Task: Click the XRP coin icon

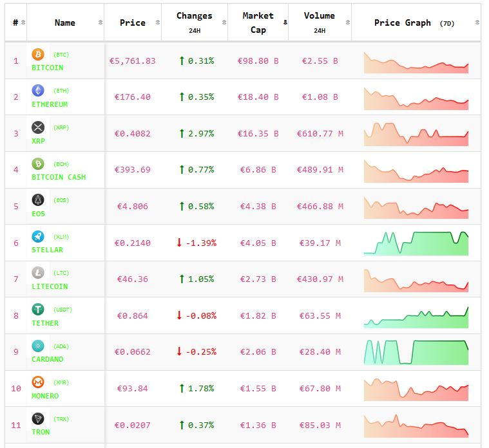Action: pyautogui.click(x=38, y=127)
